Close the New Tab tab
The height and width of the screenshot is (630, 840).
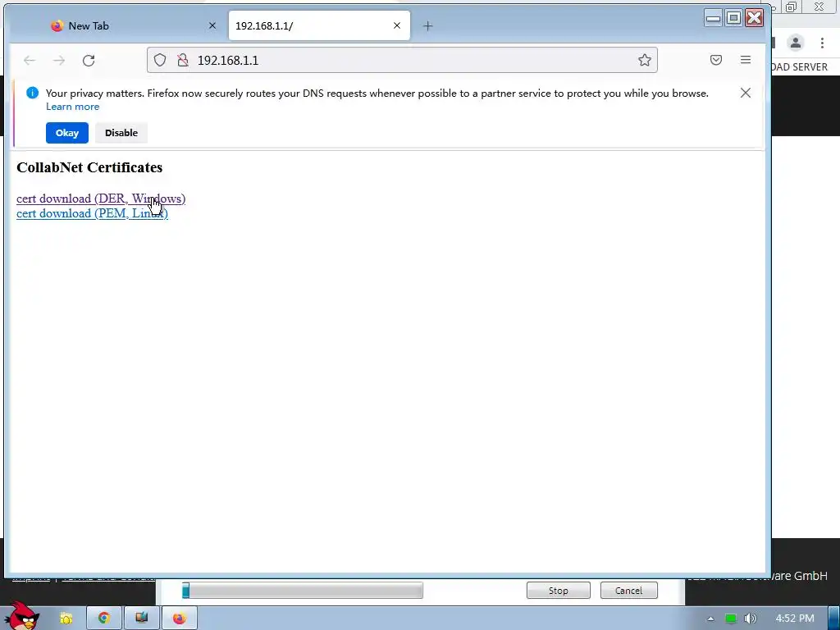(212, 25)
